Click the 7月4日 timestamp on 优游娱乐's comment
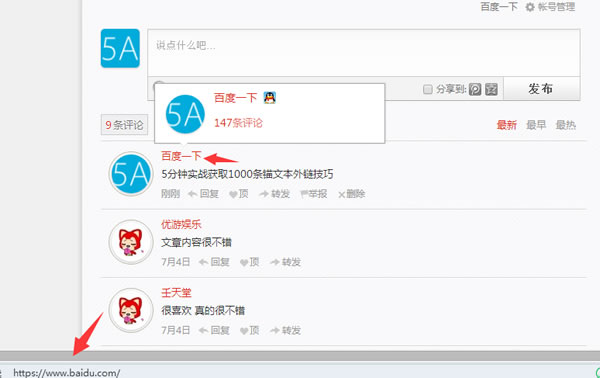 (176, 262)
